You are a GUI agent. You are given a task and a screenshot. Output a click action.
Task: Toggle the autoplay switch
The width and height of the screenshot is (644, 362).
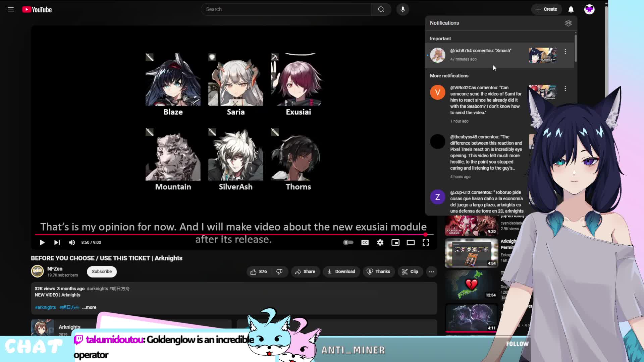click(348, 242)
